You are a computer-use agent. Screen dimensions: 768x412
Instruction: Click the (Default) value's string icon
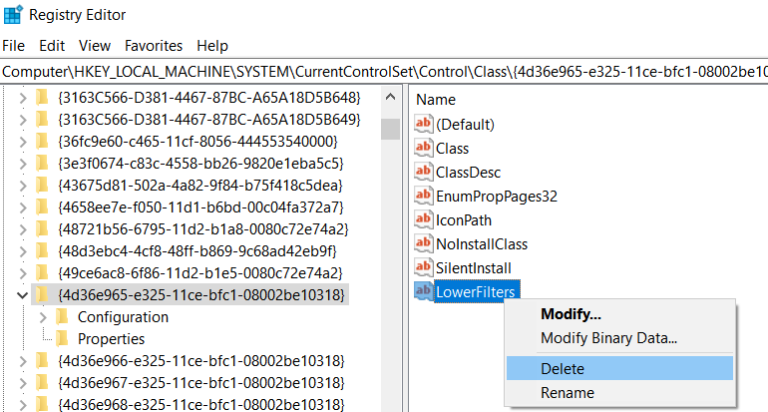click(x=424, y=124)
